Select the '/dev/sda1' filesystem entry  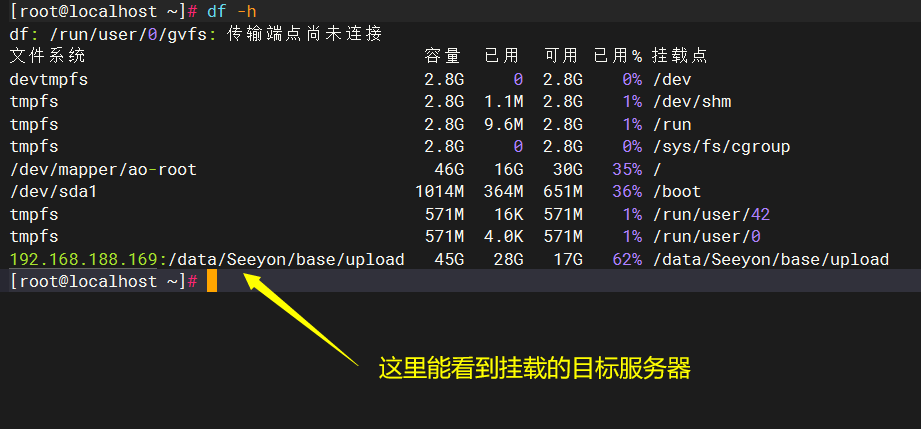coord(53,192)
